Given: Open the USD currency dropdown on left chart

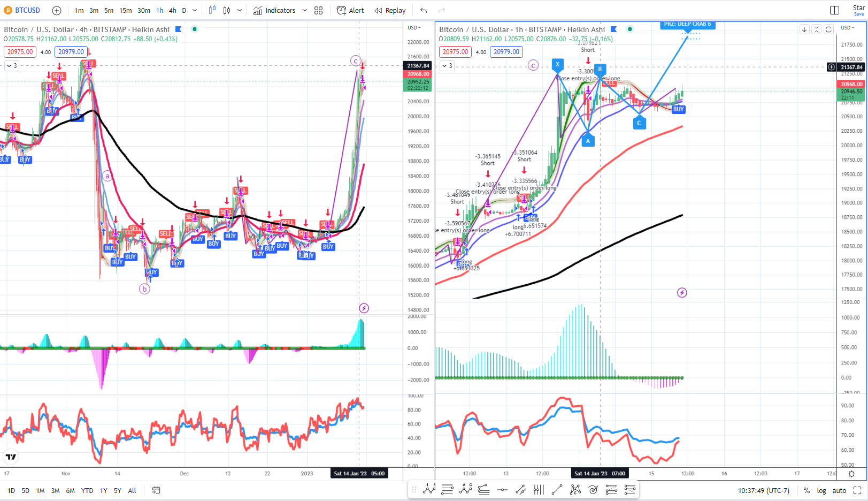Looking at the screenshot, I should [414, 27].
